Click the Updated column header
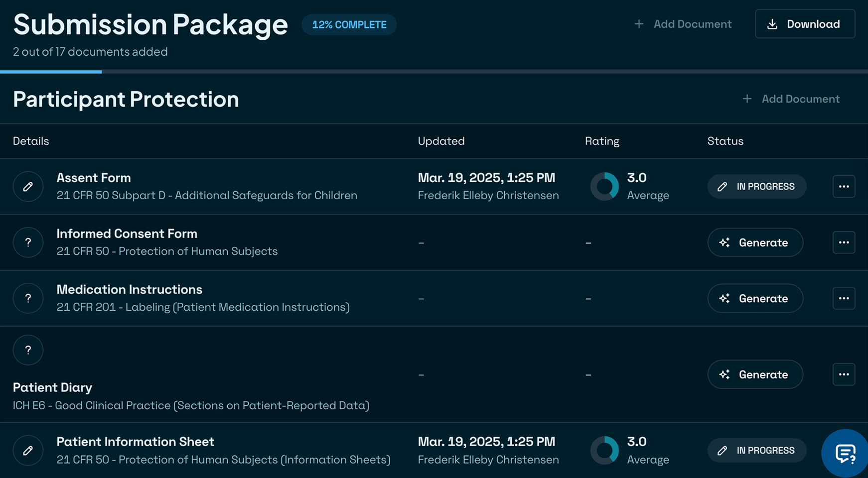 click(441, 141)
